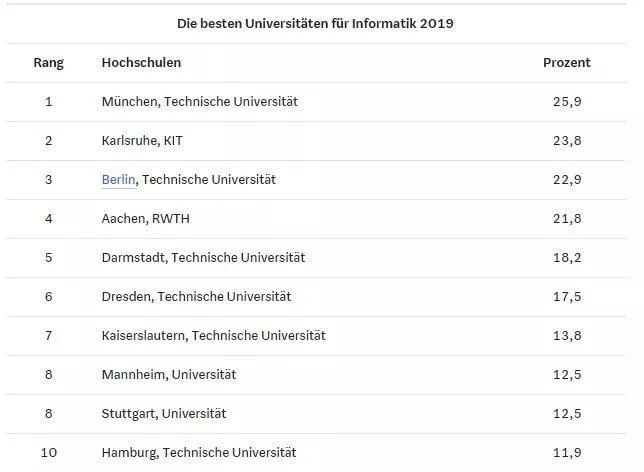Select München, Technische Universität entry
This screenshot has height=472, width=644.
[x=200, y=101]
